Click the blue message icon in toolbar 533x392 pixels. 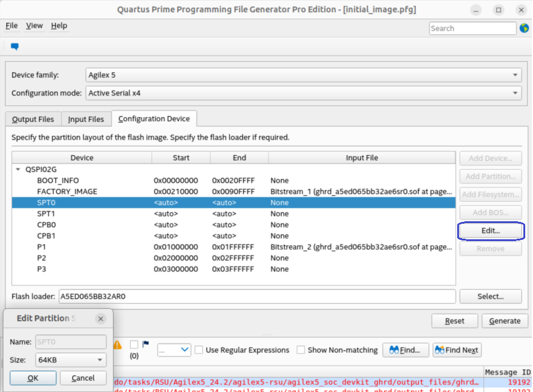pyautogui.click(x=15, y=46)
